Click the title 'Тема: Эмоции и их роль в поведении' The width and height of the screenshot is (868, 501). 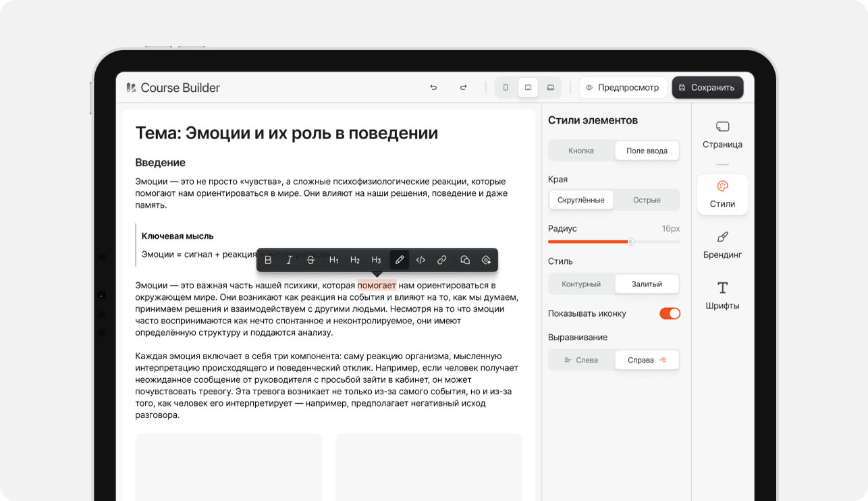point(287,133)
